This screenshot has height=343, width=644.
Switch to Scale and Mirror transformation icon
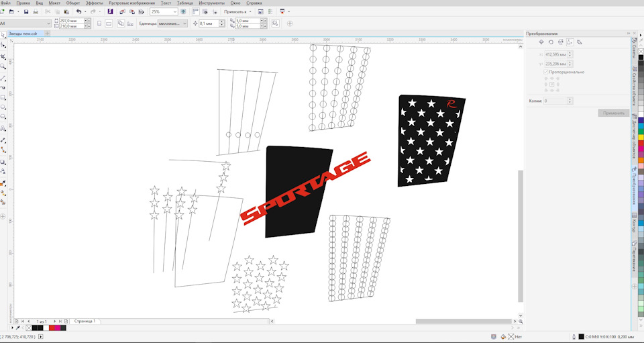tap(560, 42)
